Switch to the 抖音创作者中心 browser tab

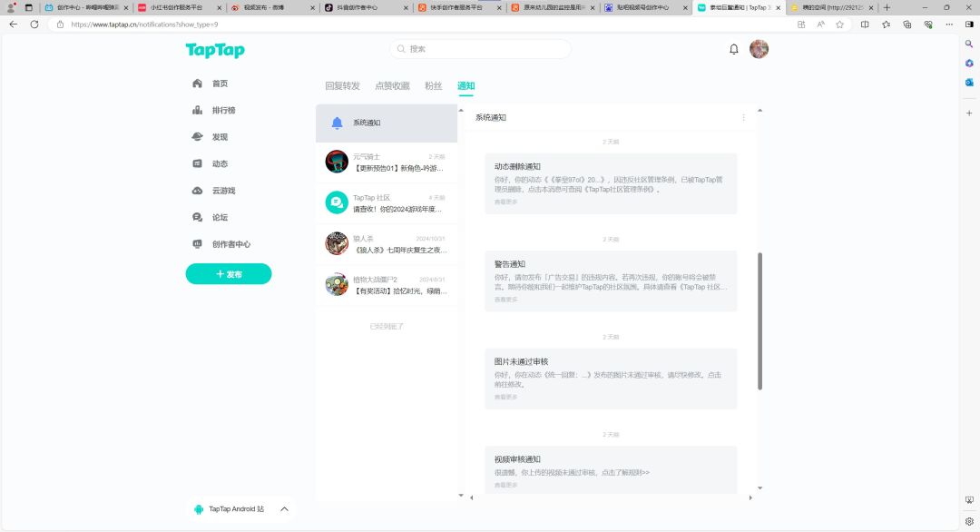tap(365, 7)
